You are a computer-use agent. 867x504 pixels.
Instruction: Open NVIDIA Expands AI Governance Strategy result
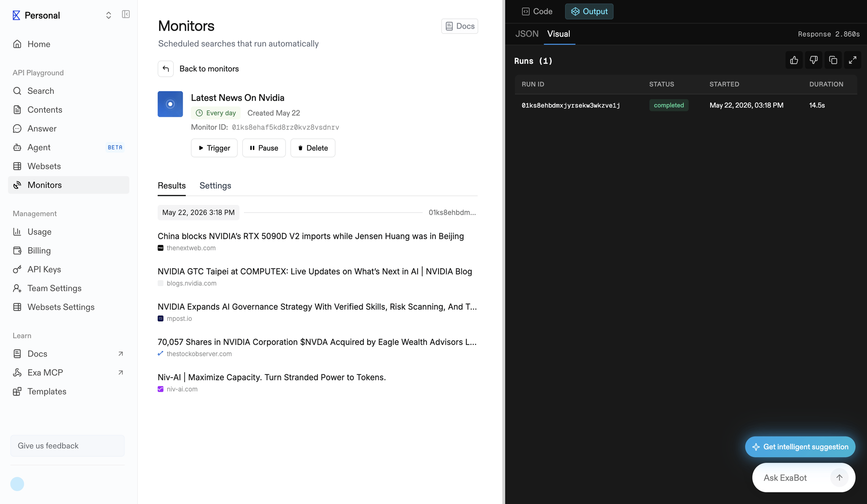317,307
